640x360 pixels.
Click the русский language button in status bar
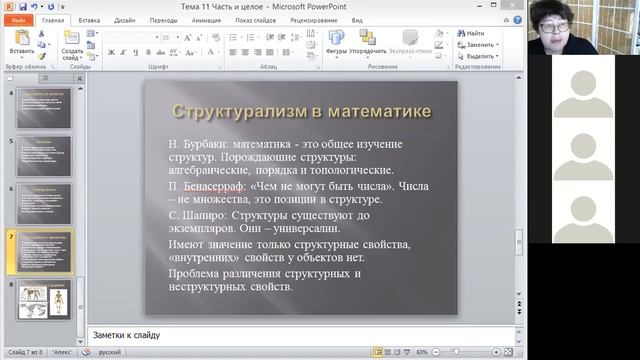(110, 352)
